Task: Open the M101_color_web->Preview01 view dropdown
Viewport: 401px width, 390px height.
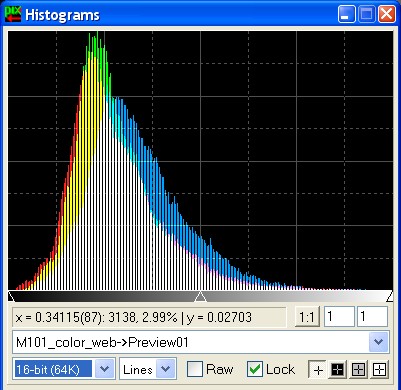Action: (x=379, y=342)
